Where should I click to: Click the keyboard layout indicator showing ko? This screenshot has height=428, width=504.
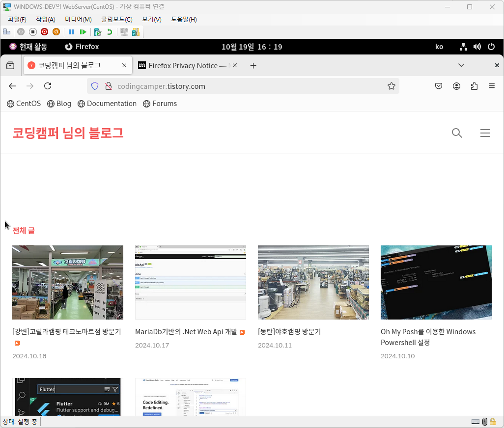439,47
